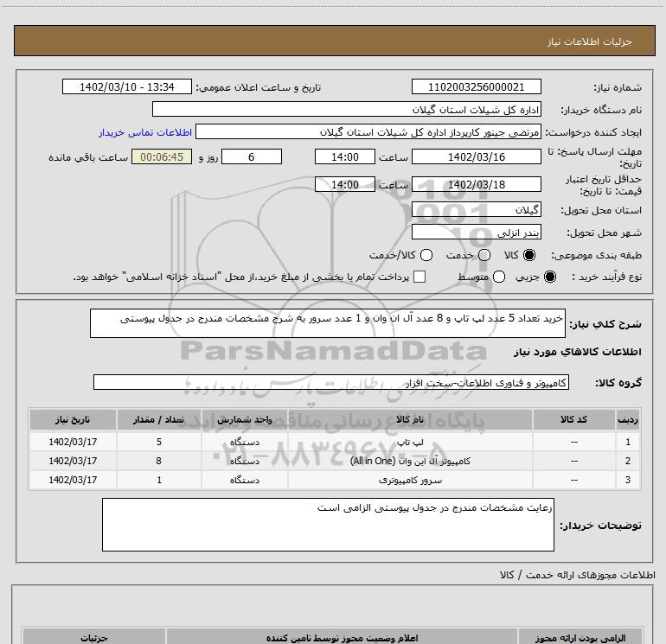Click the response deadline time field 14:00

tap(345, 156)
